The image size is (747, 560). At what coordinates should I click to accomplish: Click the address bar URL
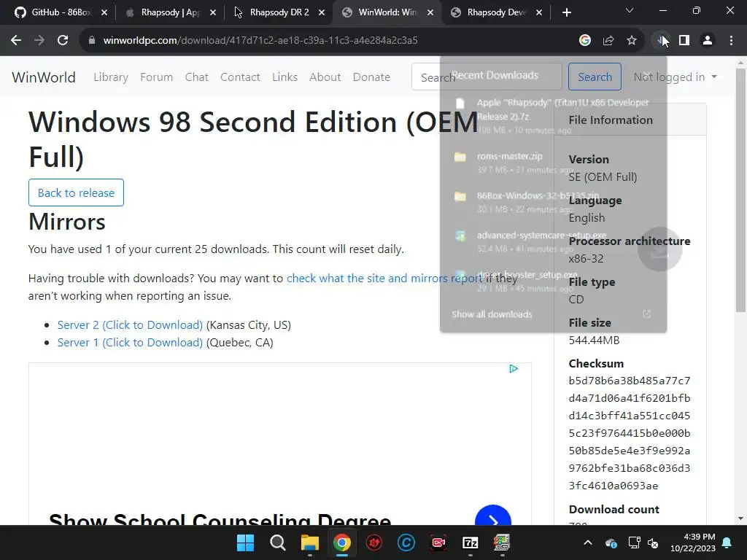[260, 41]
